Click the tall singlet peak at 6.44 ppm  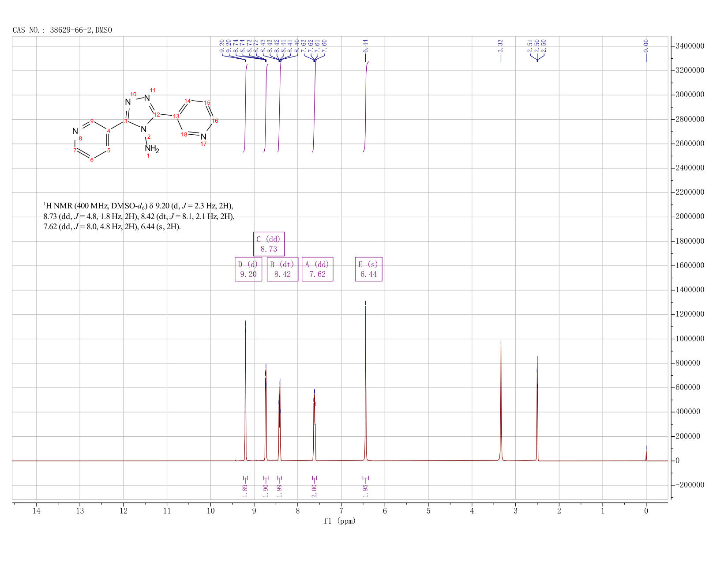(x=365, y=382)
